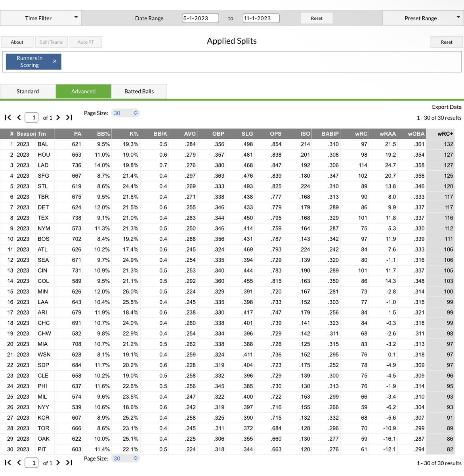Change the bottom Page Size selector
The image size is (464, 476).
(x=125, y=458)
